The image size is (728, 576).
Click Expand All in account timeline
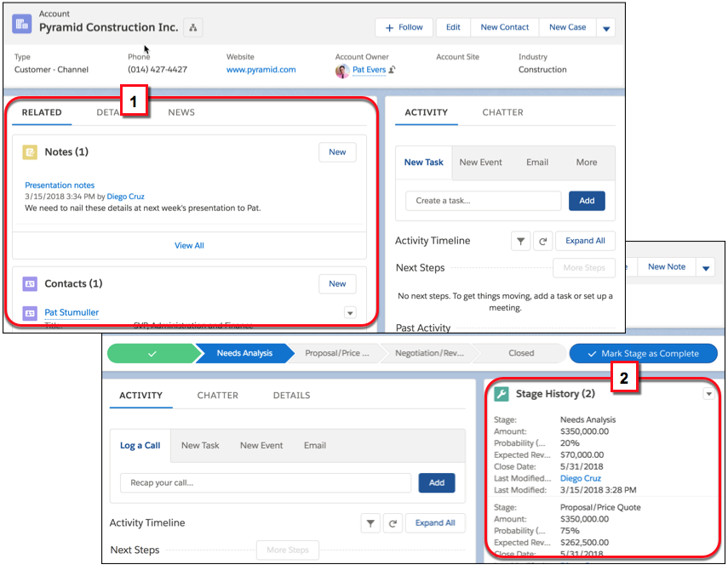[x=585, y=241]
